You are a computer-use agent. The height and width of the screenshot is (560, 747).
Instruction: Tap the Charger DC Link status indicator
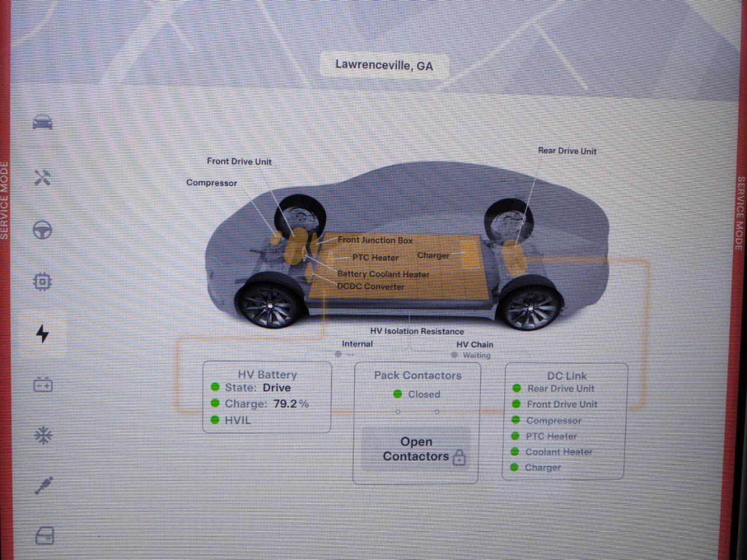[x=536, y=467]
